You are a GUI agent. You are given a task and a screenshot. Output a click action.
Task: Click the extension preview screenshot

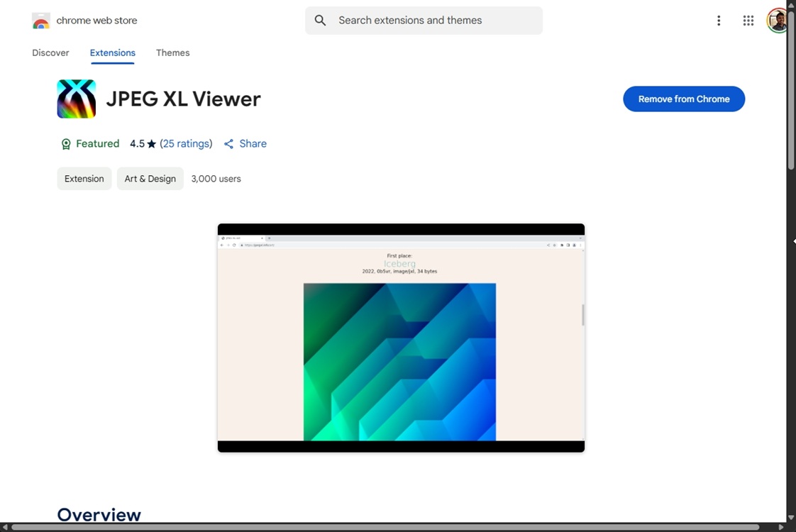[400, 338]
